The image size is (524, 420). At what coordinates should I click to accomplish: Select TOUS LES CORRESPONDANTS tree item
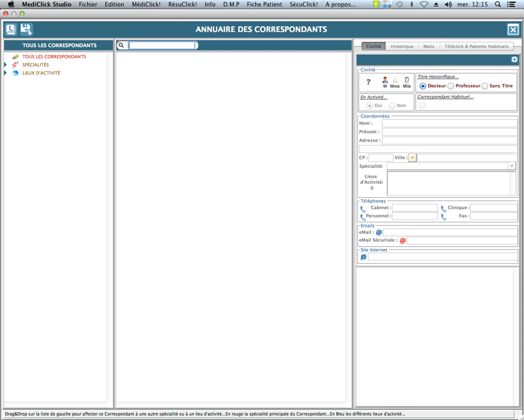pos(54,57)
